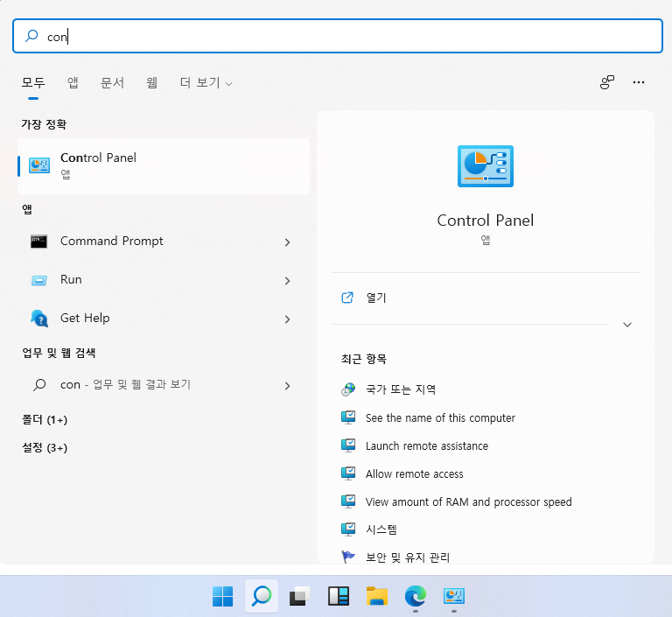Open the 폴더 (1+) category
672x617 pixels.
(45, 419)
